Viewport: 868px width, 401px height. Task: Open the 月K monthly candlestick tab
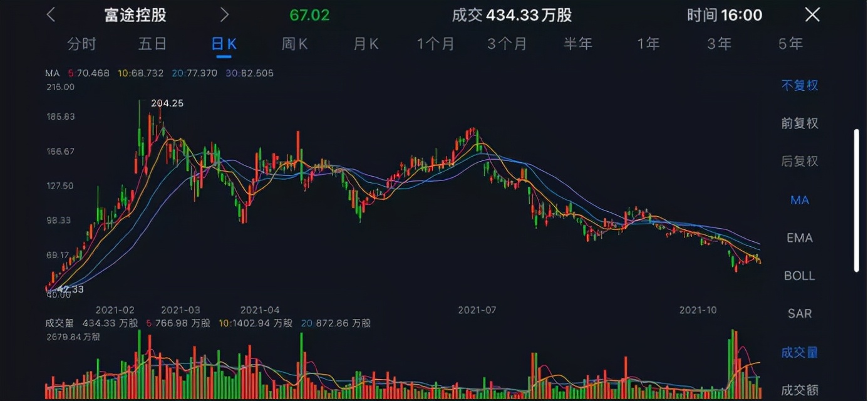[x=366, y=44]
